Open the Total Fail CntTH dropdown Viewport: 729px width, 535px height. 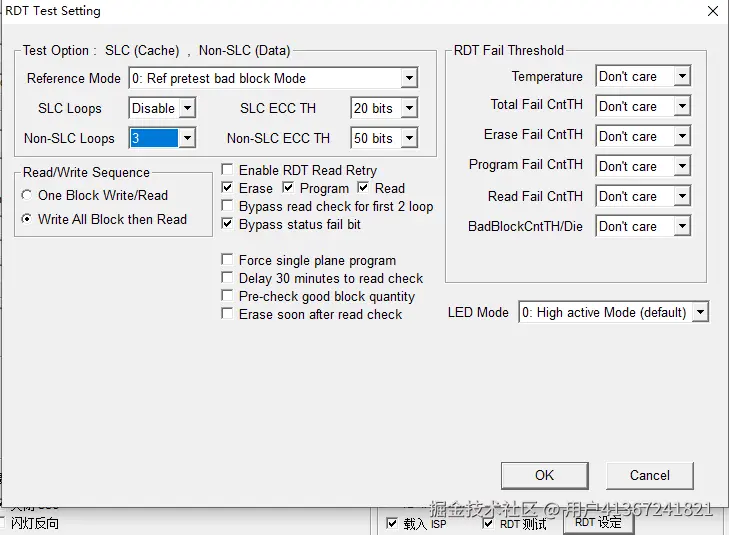[x=682, y=106]
